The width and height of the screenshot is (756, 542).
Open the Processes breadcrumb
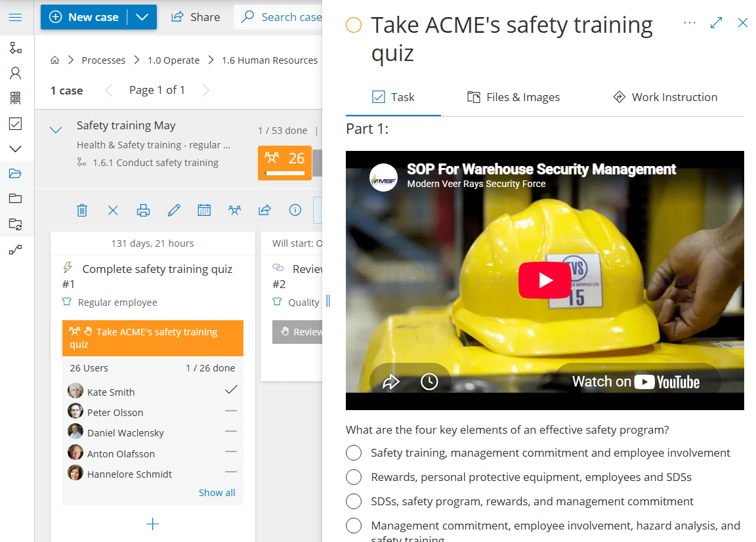coord(103,60)
